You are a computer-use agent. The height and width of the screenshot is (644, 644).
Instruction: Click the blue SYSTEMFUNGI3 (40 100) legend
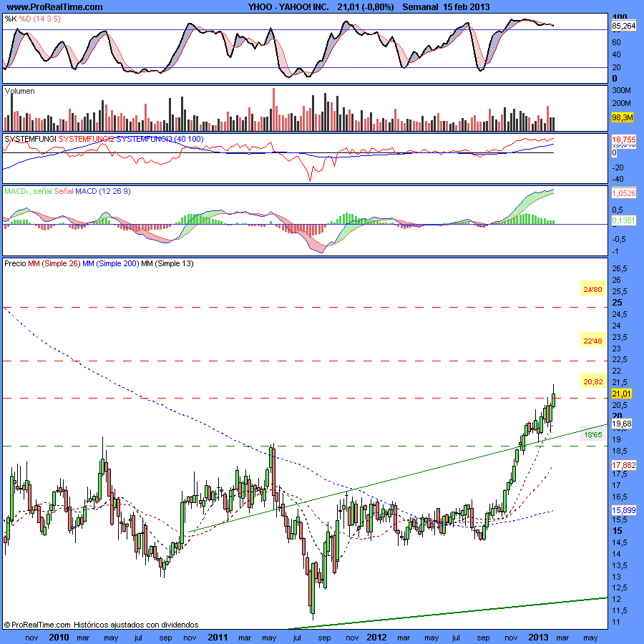(160, 140)
